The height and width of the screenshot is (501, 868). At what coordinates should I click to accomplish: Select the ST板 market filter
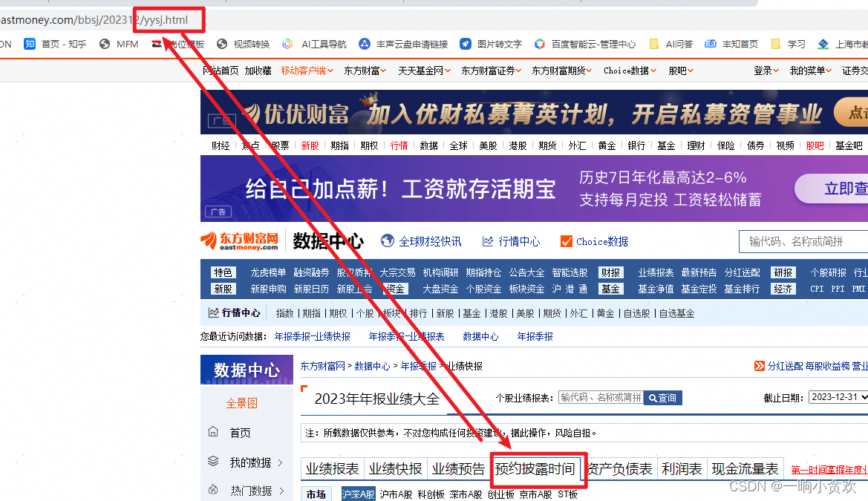(x=567, y=494)
